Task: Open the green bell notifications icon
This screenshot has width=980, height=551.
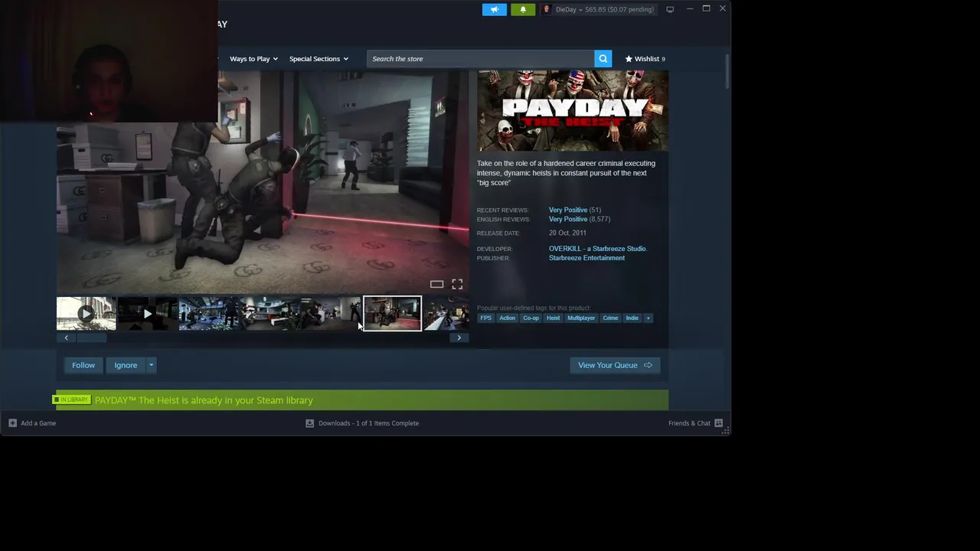Action: click(523, 9)
